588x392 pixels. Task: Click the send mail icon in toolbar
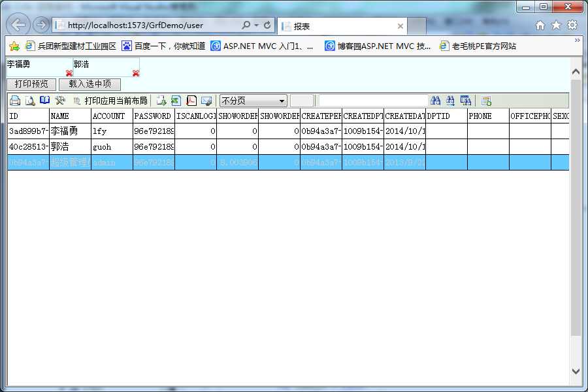pos(206,101)
